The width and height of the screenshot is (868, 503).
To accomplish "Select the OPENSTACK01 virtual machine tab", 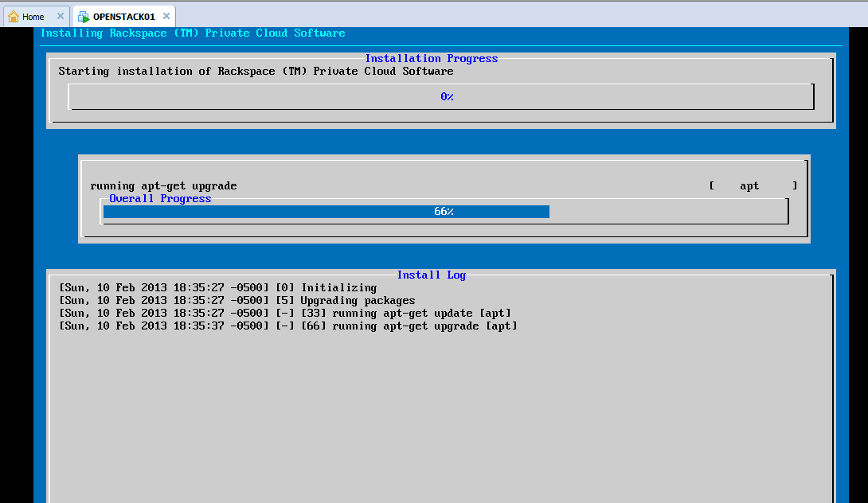I will point(123,17).
